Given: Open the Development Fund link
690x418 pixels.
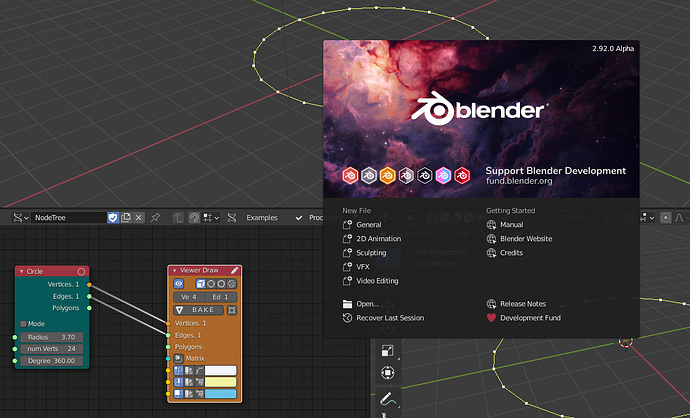Looking at the screenshot, I should click(530, 318).
